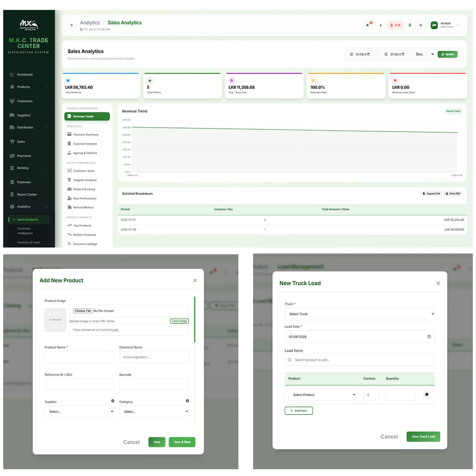Screen dimensions: 476x476
Task: Open the Dashboard section in the sidebar
Action: click(x=25, y=74)
